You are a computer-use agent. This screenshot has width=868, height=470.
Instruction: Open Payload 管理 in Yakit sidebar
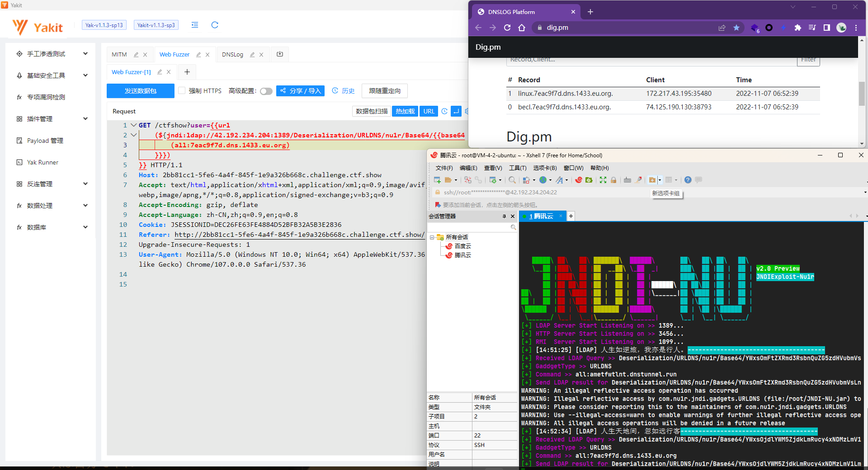pyautogui.click(x=45, y=141)
